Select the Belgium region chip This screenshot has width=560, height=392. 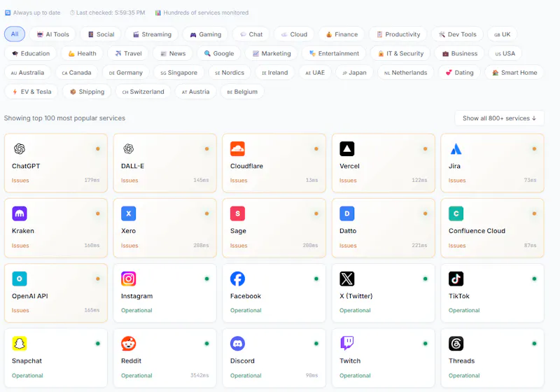pos(242,92)
